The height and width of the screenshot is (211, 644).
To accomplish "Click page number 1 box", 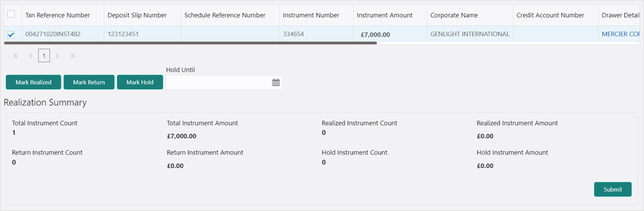I will click(44, 55).
